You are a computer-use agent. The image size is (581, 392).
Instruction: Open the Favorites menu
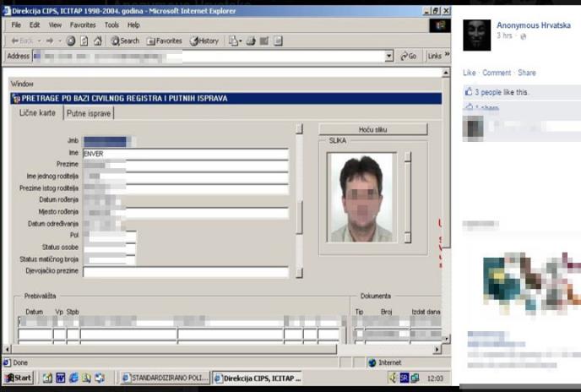pyautogui.click(x=83, y=25)
